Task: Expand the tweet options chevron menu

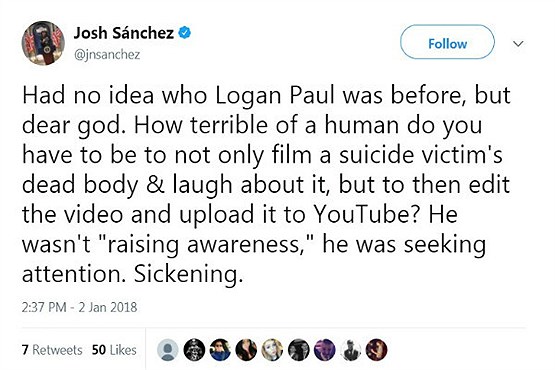Action: pyautogui.click(x=518, y=44)
